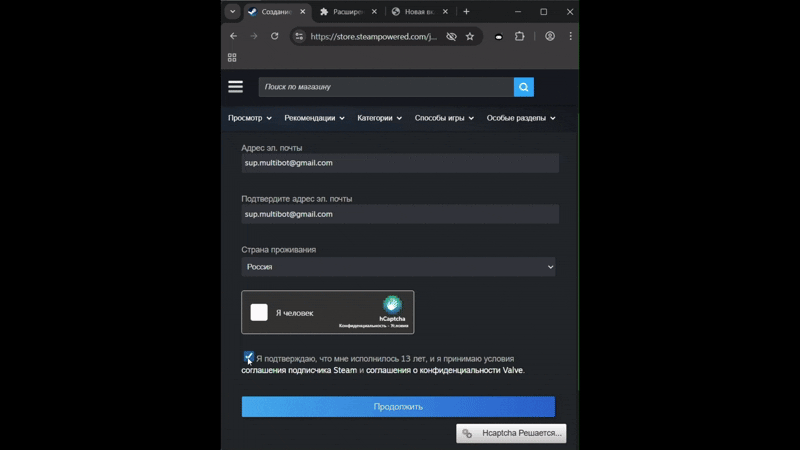This screenshot has width=800, height=450.
Task: Go back to previous page
Action: [x=234, y=36]
